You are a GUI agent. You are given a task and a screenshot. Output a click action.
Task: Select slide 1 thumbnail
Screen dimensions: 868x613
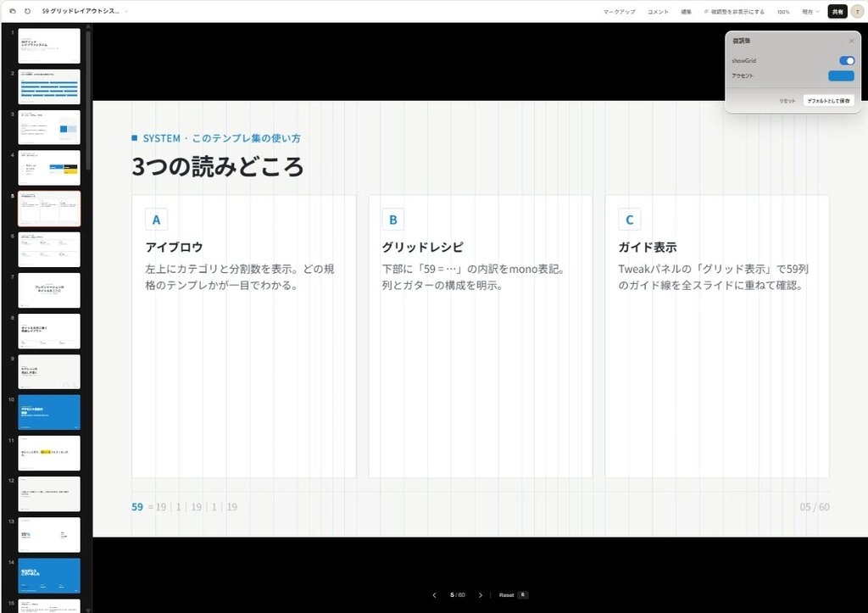pyautogui.click(x=49, y=46)
